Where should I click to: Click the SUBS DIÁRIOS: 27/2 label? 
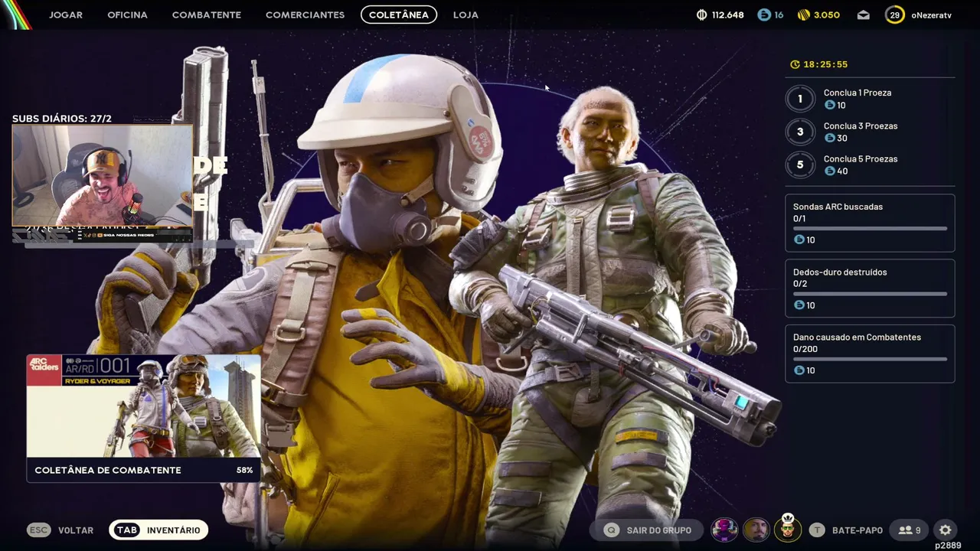tap(62, 119)
